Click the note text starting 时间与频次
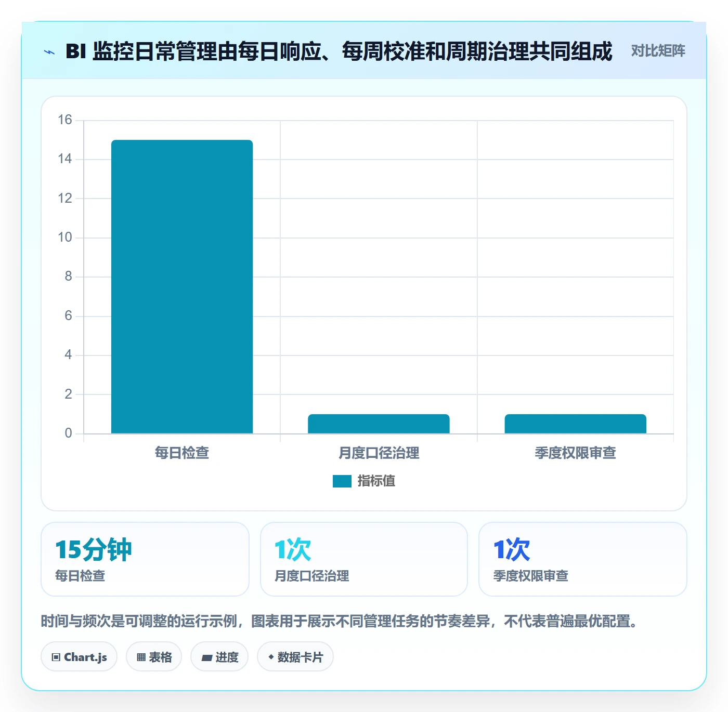This screenshot has width=728, height=712. [341, 621]
